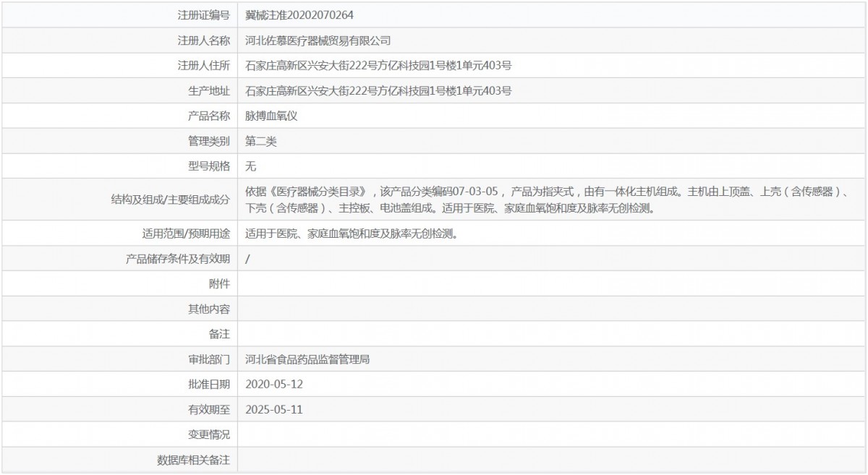This screenshot has width=868, height=475.
Task: Select the value '无' in 型号规格 row
Action: [251, 166]
